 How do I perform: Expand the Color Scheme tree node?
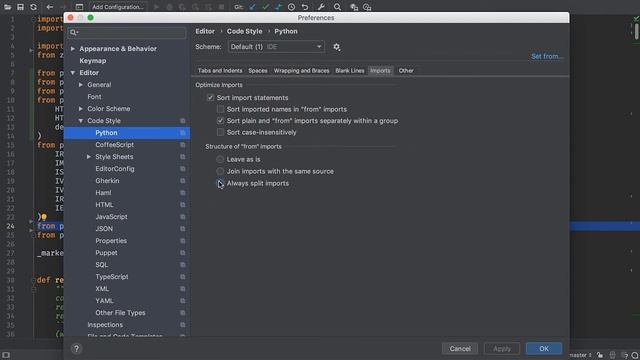[81, 109]
